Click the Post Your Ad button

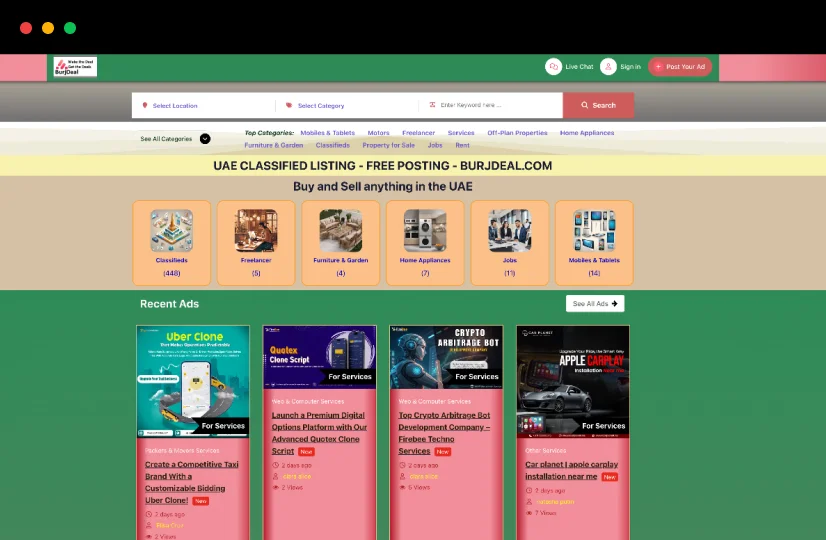(x=680, y=67)
